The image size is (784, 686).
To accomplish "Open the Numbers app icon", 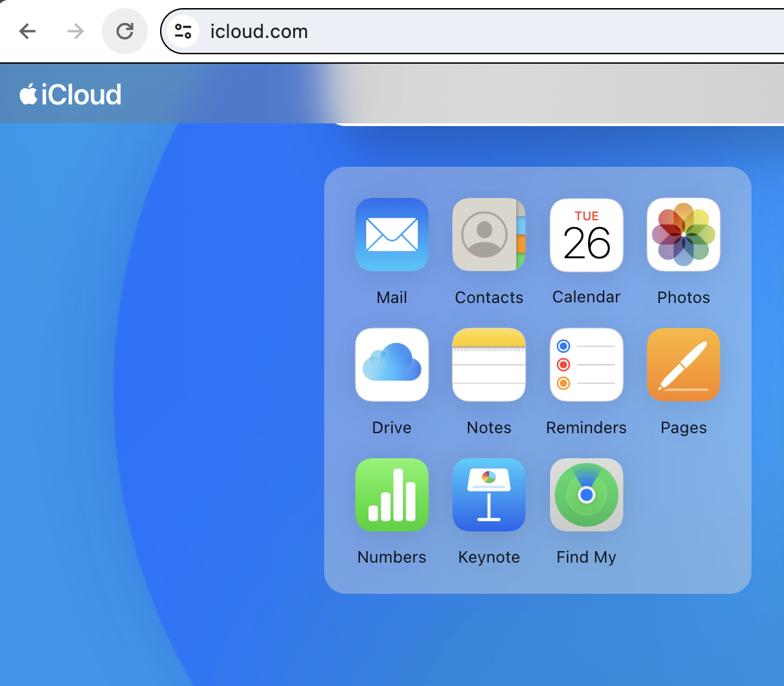I will (x=391, y=494).
